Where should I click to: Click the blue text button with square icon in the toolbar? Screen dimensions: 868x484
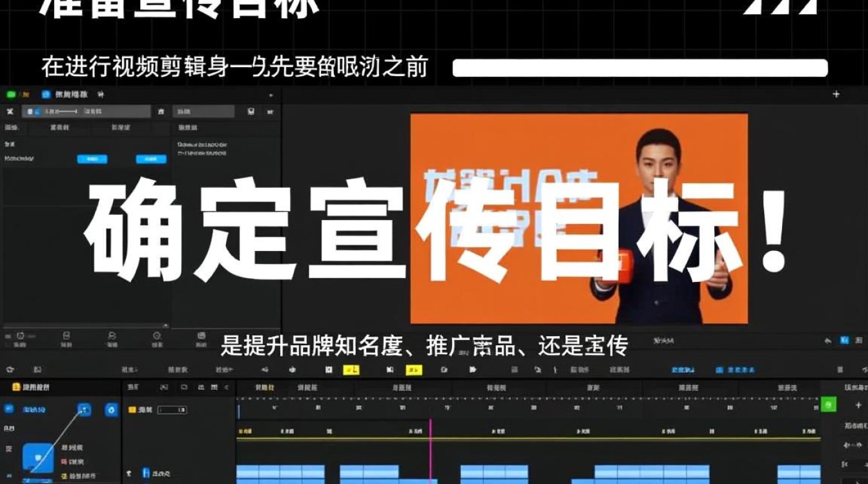[736, 370]
